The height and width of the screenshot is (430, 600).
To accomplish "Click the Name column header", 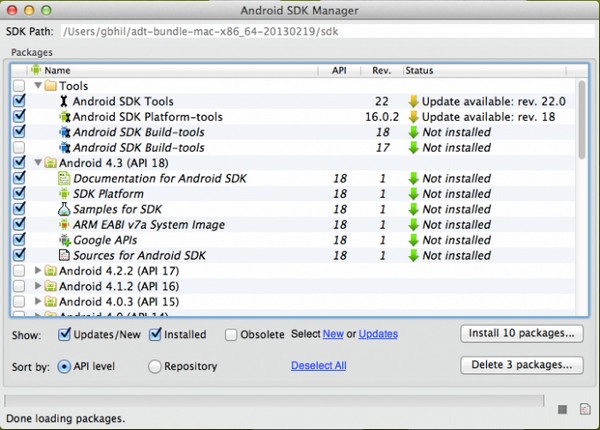I will tap(173, 70).
